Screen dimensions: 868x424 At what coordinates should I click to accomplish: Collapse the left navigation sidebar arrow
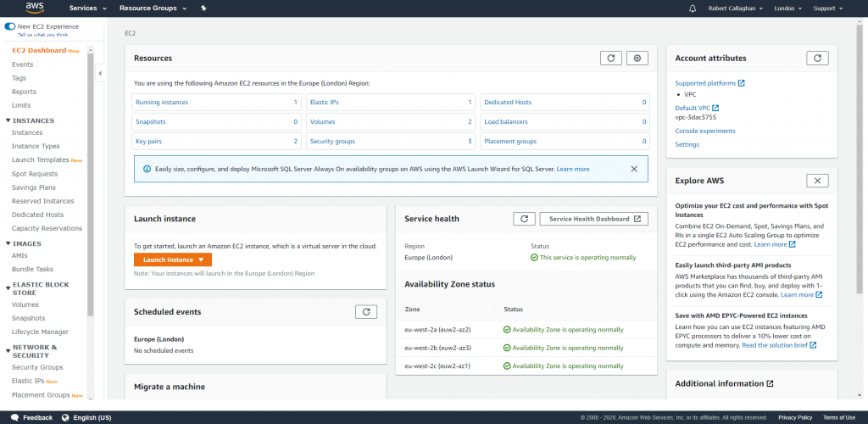(x=100, y=73)
